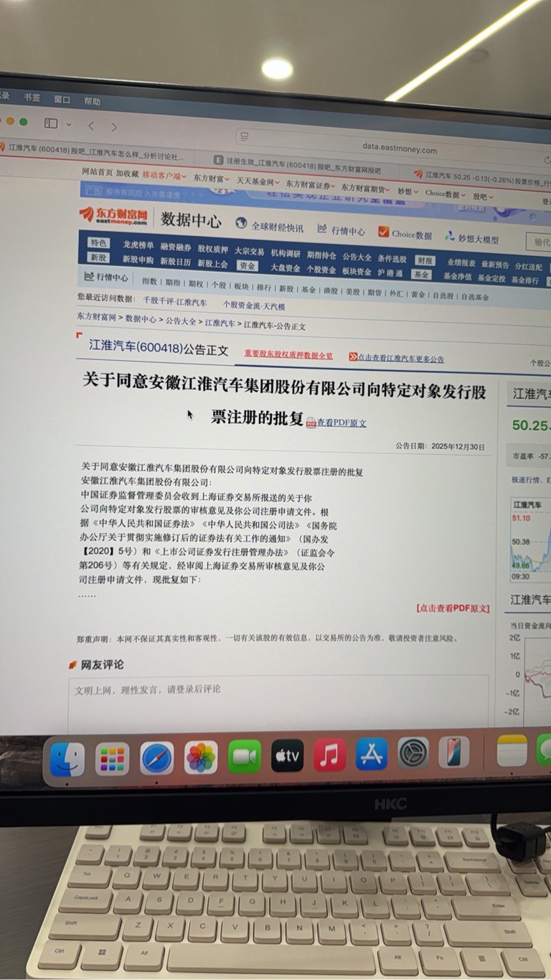Open Music in the Dock
This screenshot has width=551, height=980.
330,755
